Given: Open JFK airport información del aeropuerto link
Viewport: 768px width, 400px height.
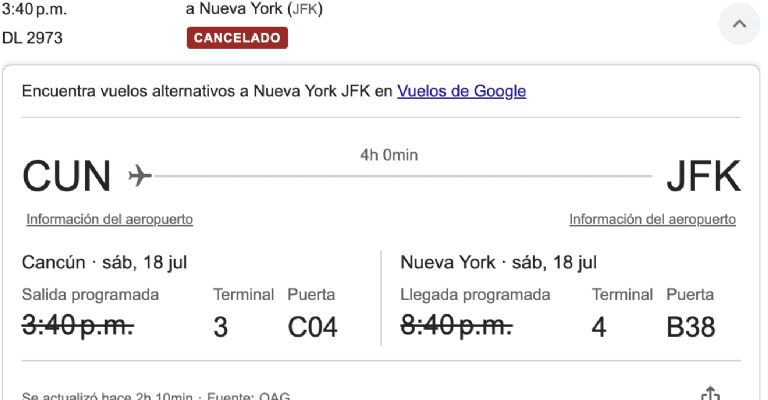Looking at the screenshot, I should 652,219.
